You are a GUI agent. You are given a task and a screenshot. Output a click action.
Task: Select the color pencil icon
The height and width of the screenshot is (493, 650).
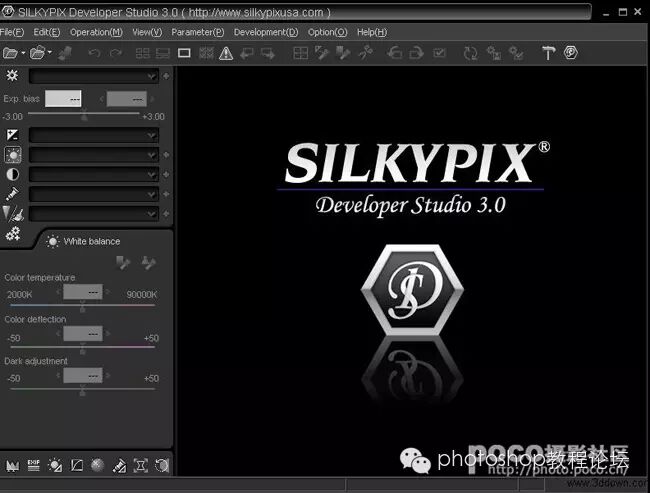[12, 194]
